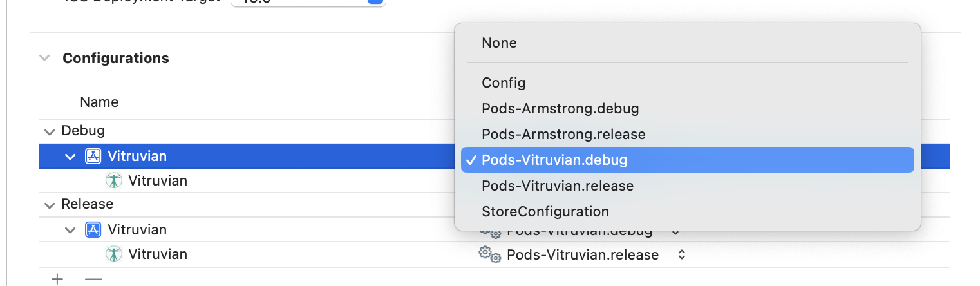
Task: Choose Config in the popup menu
Action: (x=504, y=83)
